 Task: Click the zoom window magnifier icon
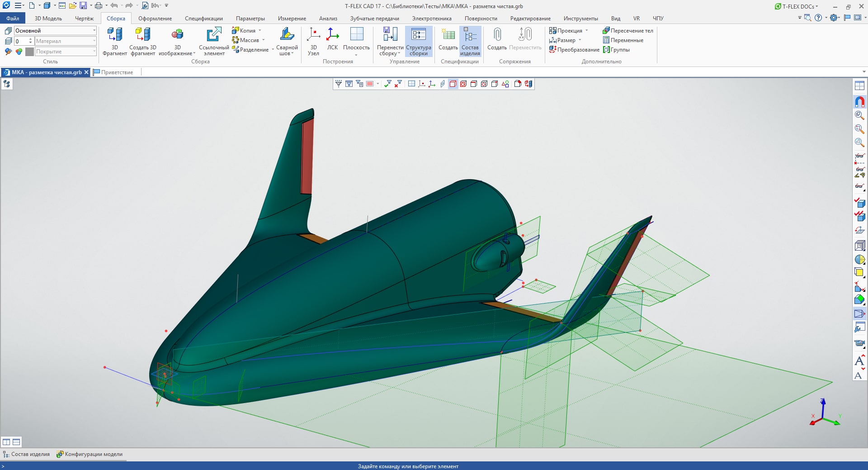859,129
